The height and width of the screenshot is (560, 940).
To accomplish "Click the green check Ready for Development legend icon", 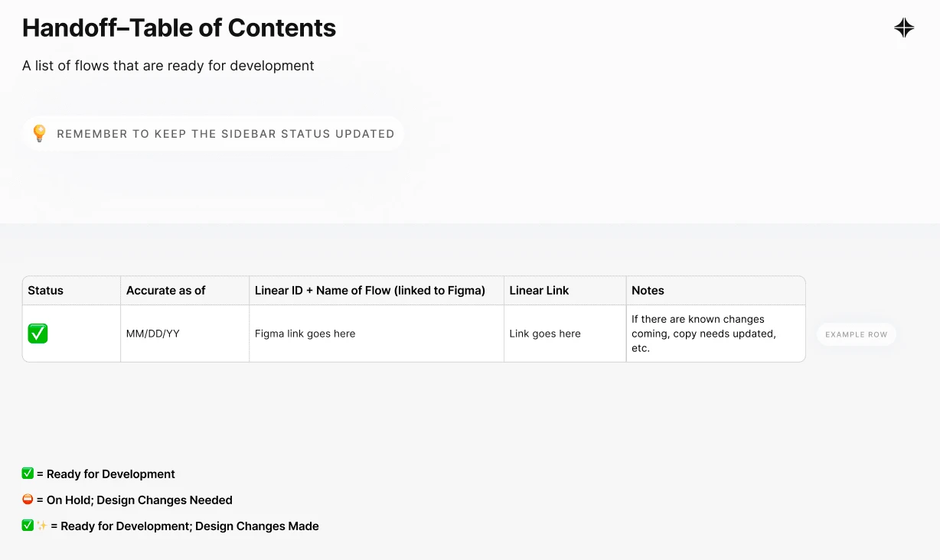I will click(28, 474).
